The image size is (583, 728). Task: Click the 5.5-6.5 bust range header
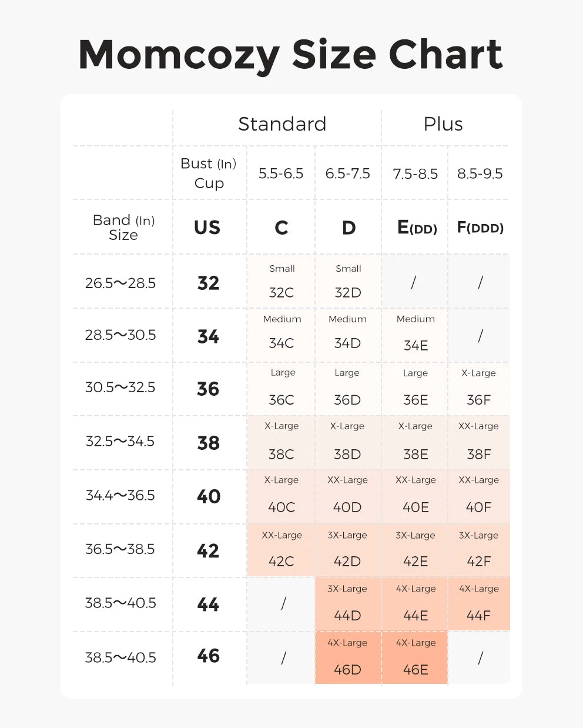(x=281, y=173)
